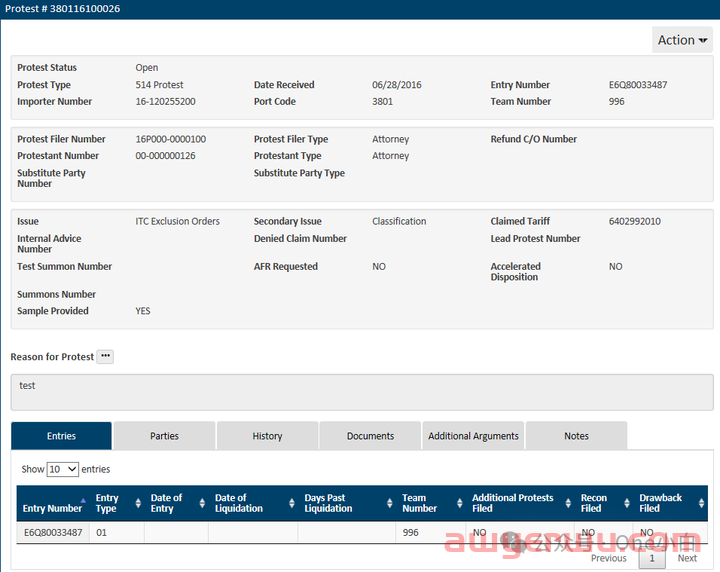The width and height of the screenshot is (720, 572).
Task: Go to the Notes tab
Action: pyautogui.click(x=576, y=436)
